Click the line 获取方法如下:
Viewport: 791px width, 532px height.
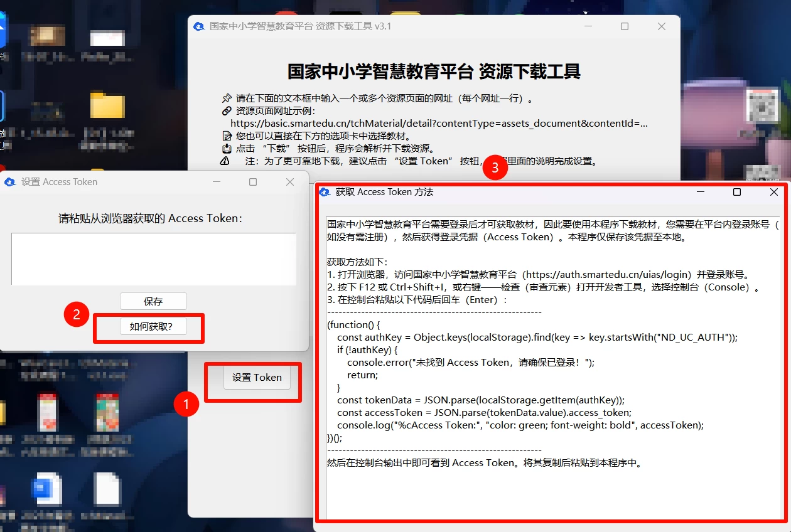coord(358,262)
